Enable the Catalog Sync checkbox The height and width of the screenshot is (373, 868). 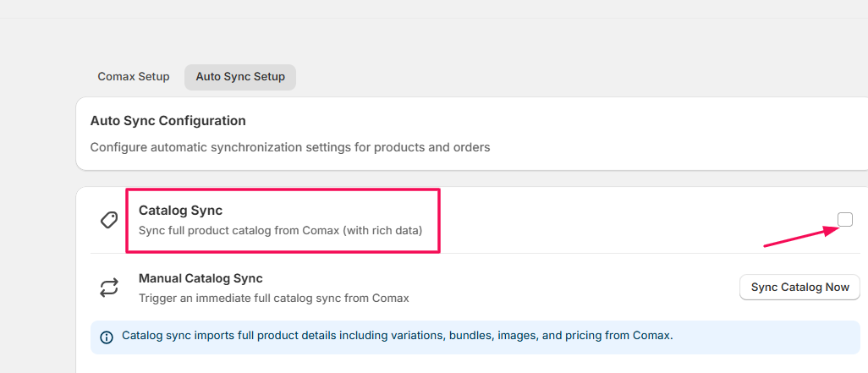(x=845, y=220)
